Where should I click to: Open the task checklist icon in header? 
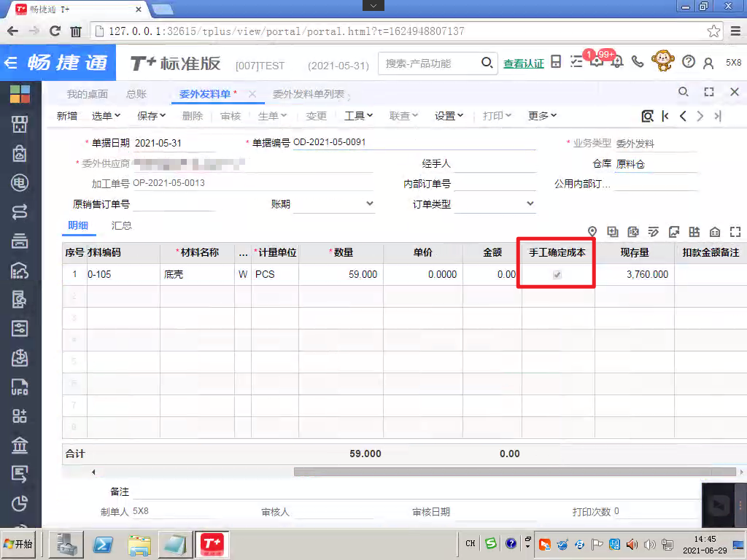pyautogui.click(x=576, y=62)
